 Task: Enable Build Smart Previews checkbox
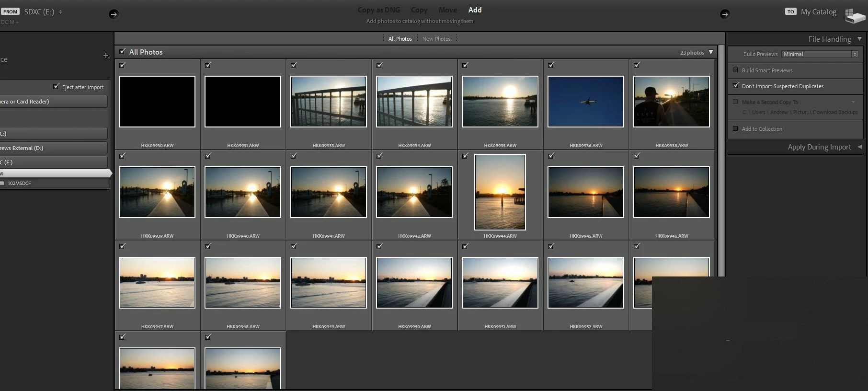tap(735, 70)
